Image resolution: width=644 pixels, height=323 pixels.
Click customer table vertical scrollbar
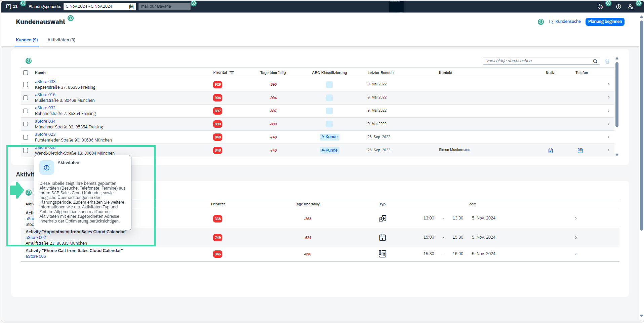coord(617,95)
